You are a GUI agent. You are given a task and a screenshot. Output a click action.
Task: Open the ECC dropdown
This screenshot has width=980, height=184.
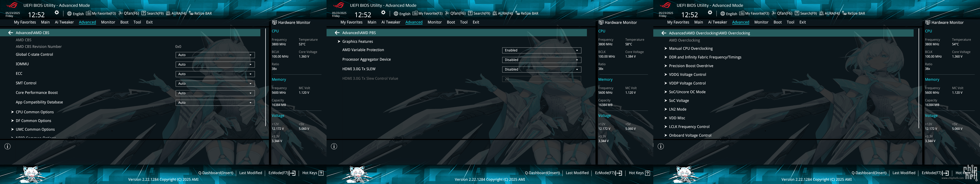pos(215,74)
